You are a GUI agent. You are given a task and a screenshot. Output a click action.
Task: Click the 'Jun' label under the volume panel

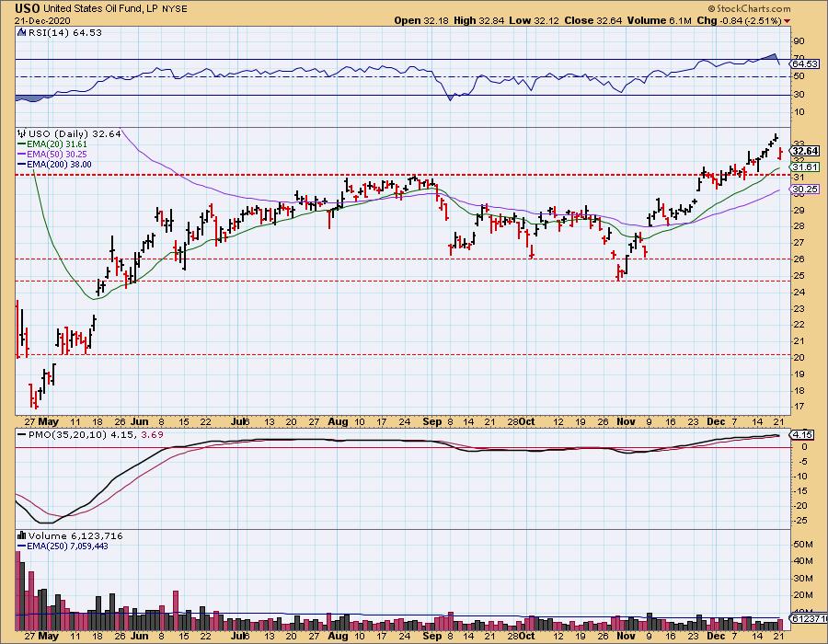pos(140,636)
